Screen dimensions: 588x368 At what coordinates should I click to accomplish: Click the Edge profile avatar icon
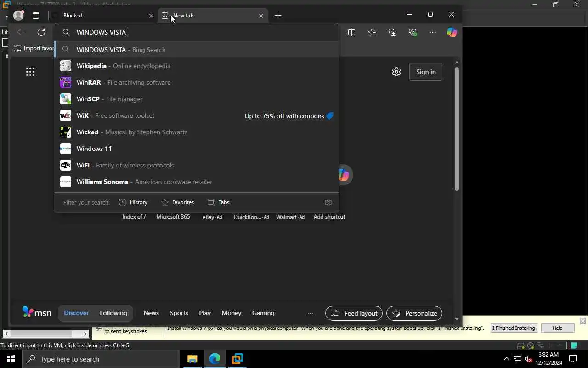18,15
